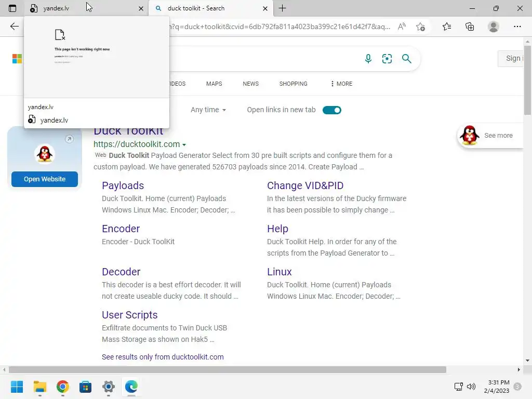
Task: Open the Decoder sublink
Action: pos(121,272)
